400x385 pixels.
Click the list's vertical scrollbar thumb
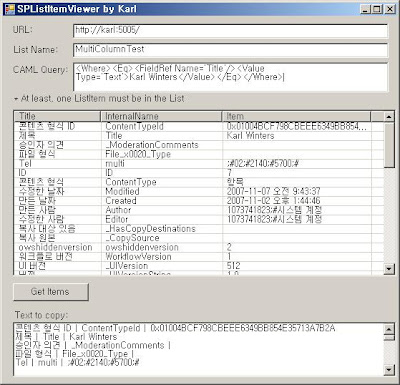[389, 145]
